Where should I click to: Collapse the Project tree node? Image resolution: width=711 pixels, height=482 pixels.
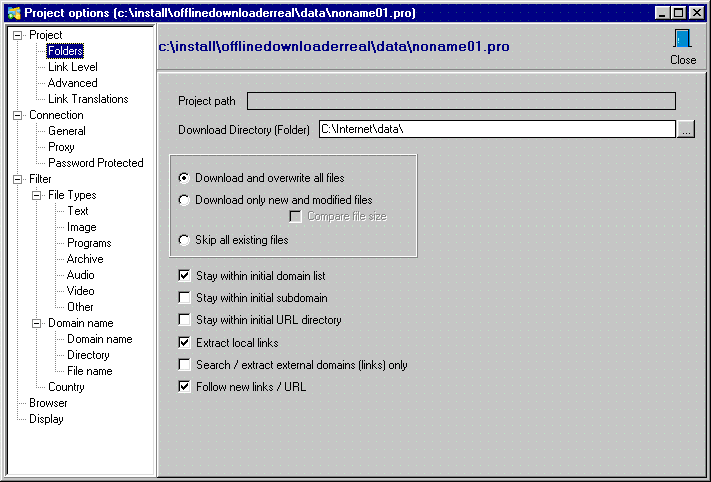(x=19, y=35)
